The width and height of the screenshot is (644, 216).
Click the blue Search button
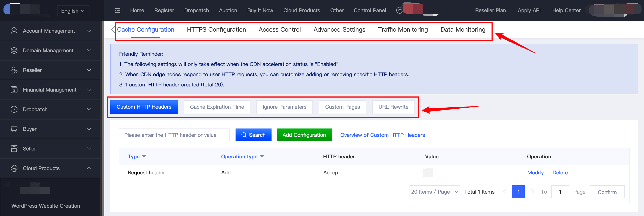point(253,135)
